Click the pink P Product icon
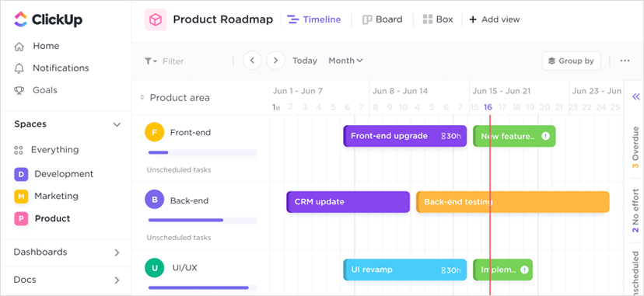This screenshot has height=296, width=644. click(21, 219)
